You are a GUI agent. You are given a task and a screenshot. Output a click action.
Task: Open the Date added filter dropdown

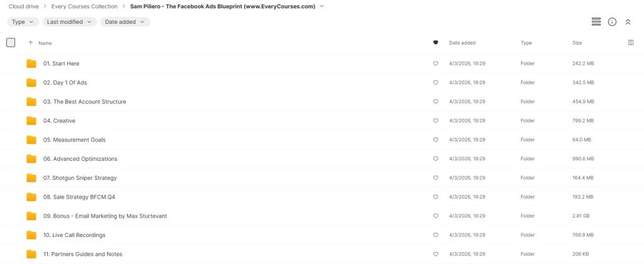pyautogui.click(x=125, y=22)
